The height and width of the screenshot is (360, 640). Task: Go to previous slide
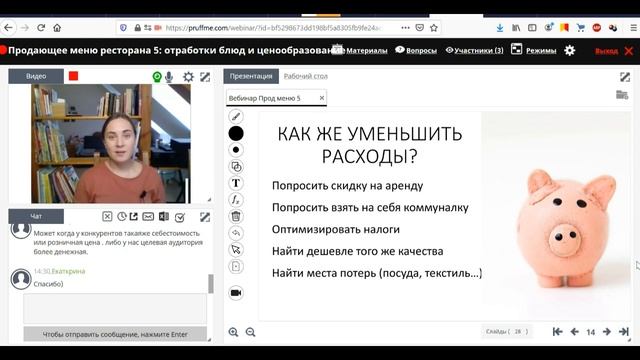coord(574,332)
